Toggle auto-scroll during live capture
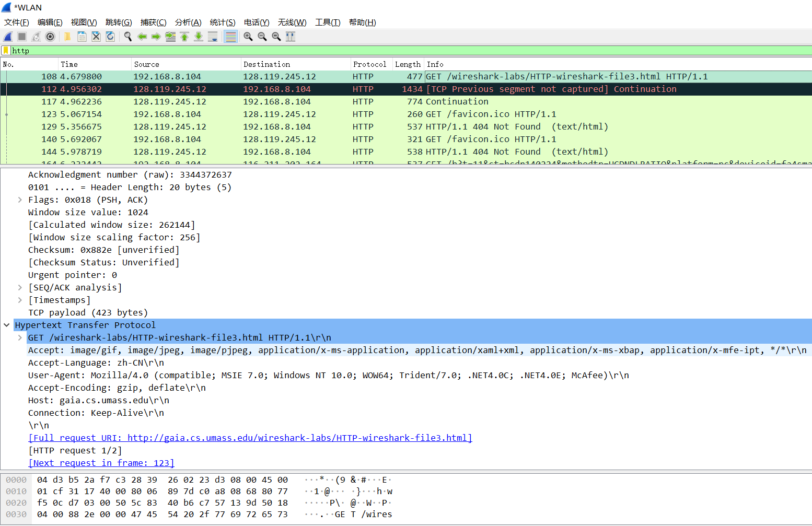 click(213, 37)
